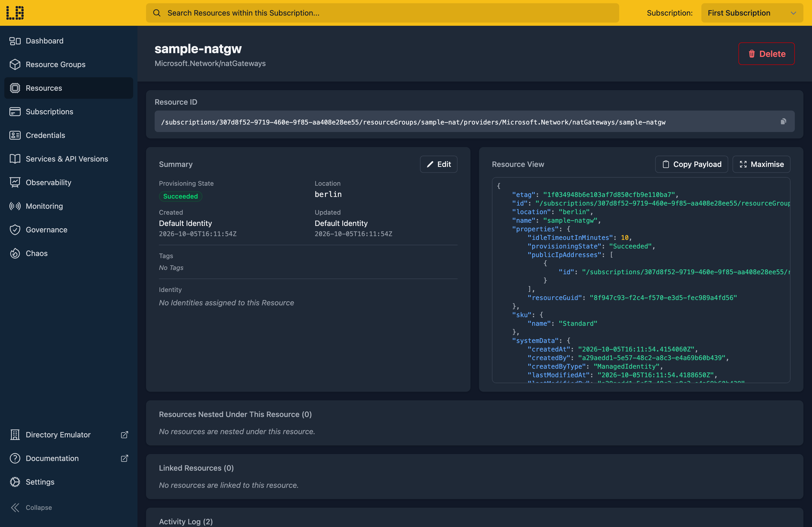Image resolution: width=812 pixels, height=527 pixels.
Task: Click the Monitoring signal icon
Action: [x=15, y=206]
